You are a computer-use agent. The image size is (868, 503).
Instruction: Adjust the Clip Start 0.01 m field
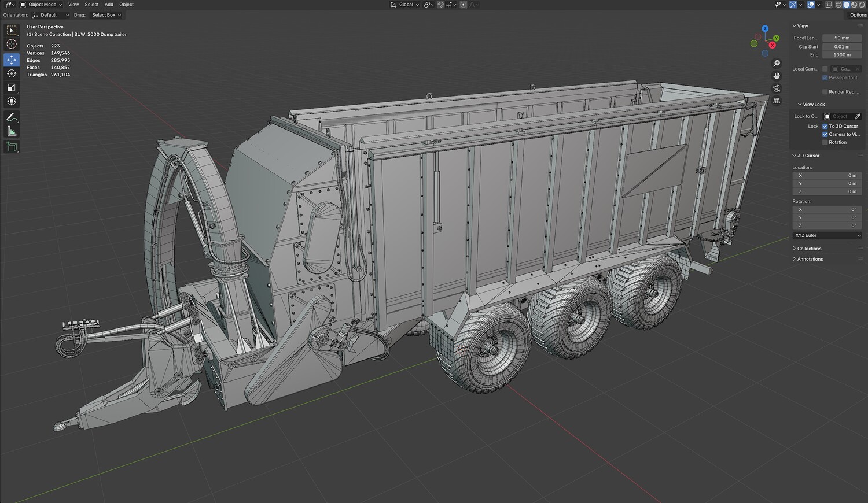[x=842, y=47]
